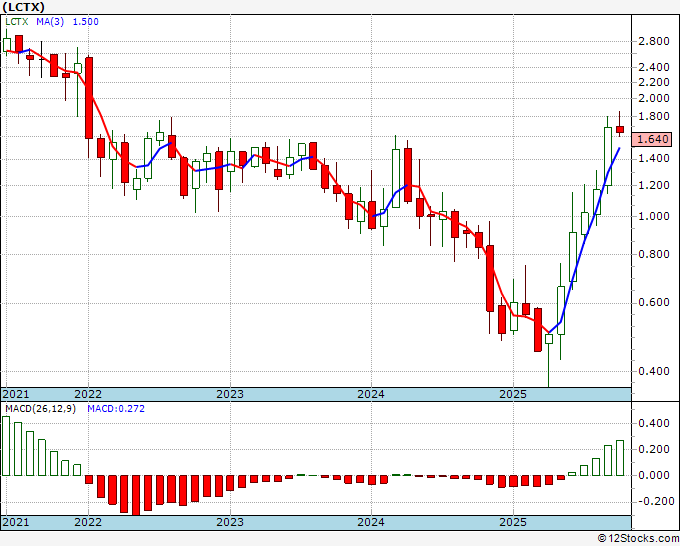Select the MACD:0.272 value readout
Screen dimensions: 680x546
(116, 409)
